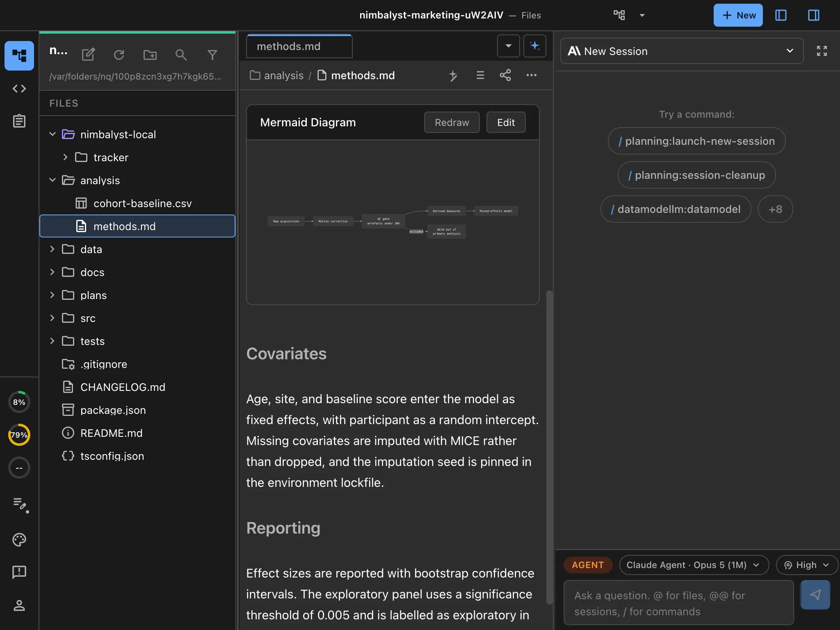
Task: Show the +8 more commands
Action: pos(775,209)
